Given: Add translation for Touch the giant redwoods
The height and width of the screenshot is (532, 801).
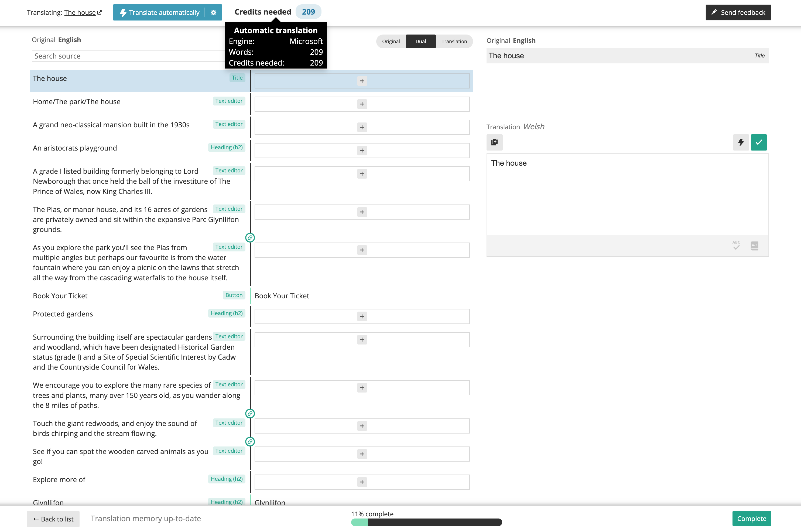Looking at the screenshot, I should (x=362, y=426).
